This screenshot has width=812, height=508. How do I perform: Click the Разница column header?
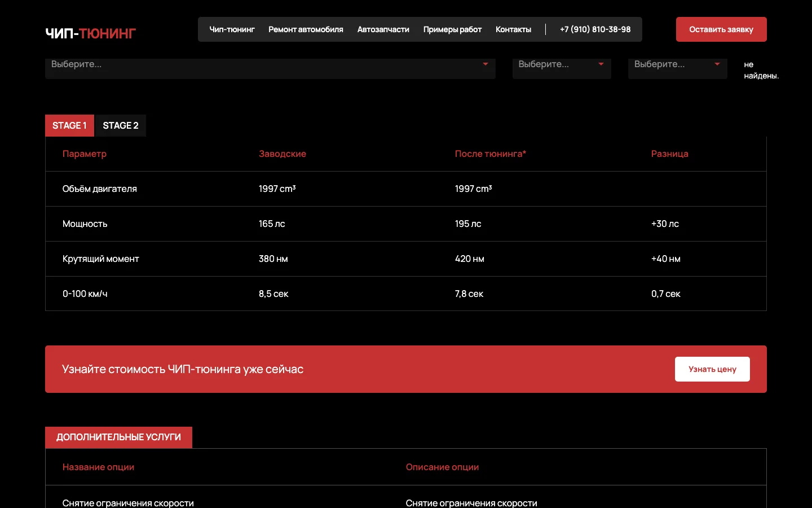(670, 154)
